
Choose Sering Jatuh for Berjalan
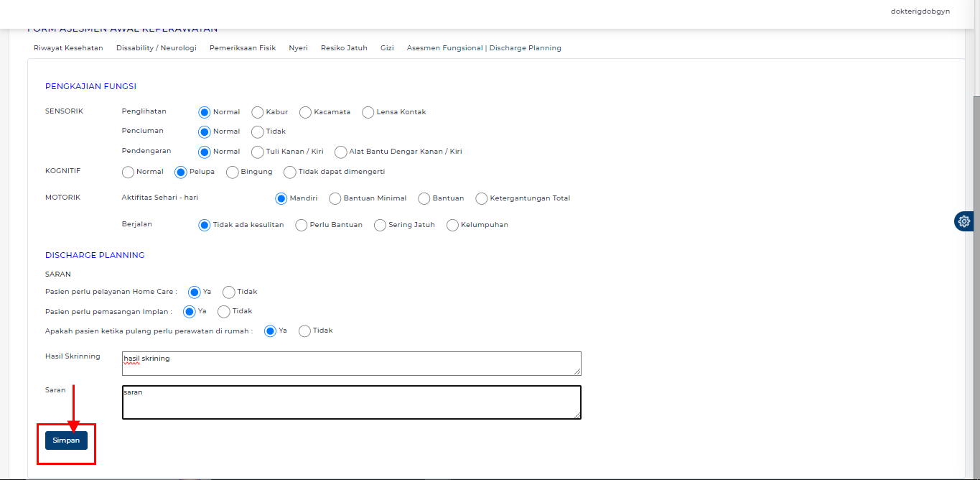pyautogui.click(x=381, y=226)
